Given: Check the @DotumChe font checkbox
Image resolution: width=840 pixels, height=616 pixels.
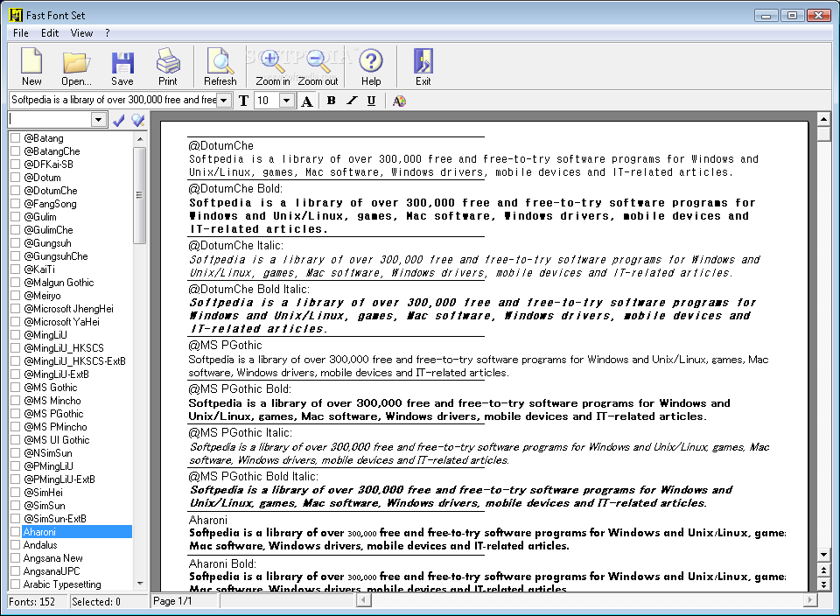Looking at the screenshot, I should coord(16,191).
